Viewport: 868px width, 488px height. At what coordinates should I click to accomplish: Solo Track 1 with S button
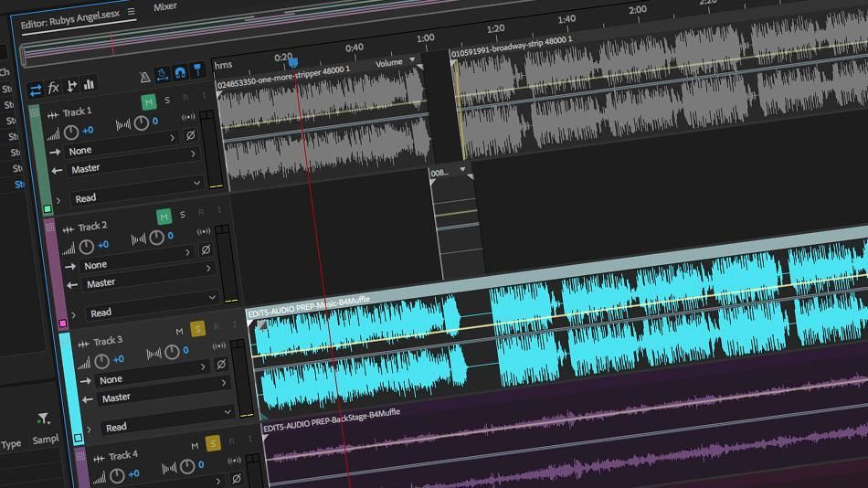167,100
